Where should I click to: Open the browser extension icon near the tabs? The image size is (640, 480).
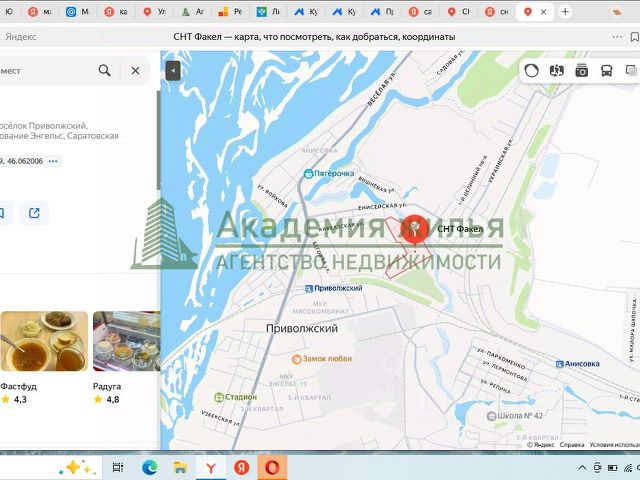[617, 12]
